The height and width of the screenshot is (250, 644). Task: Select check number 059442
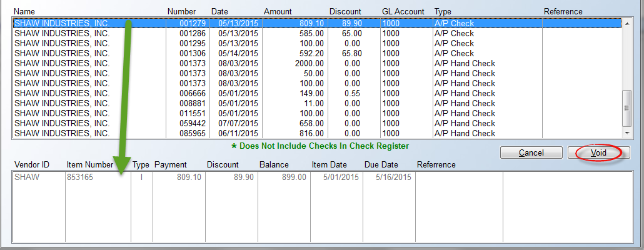point(192,123)
